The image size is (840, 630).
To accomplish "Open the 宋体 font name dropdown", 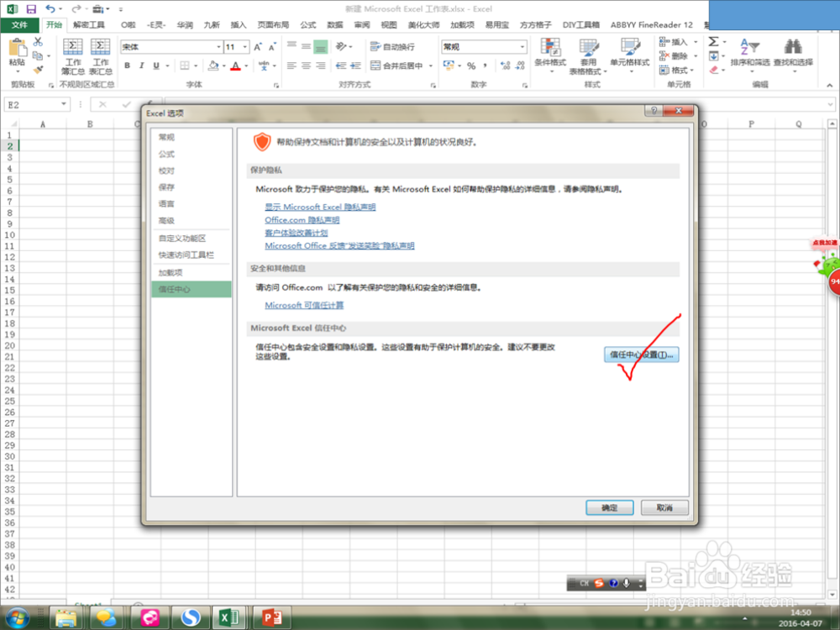I will tap(218, 47).
